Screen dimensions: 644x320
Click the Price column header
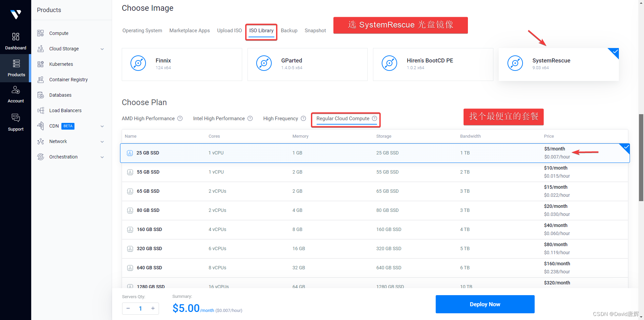click(549, 136)
